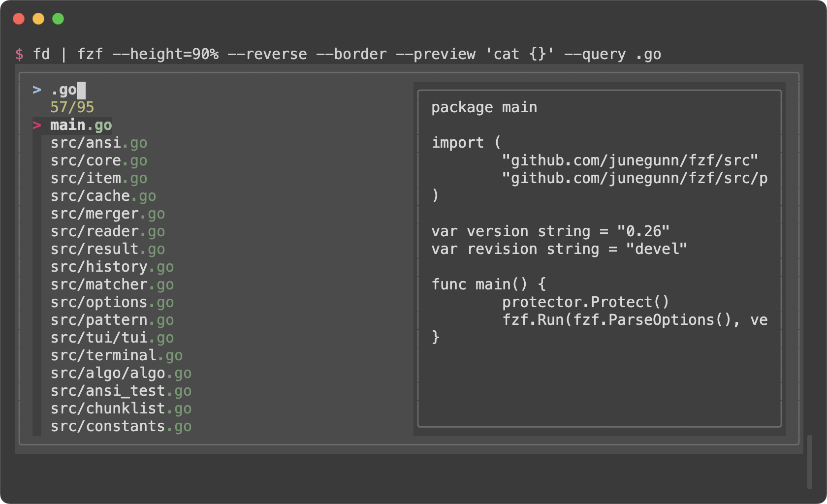Click the protector.Protect() line in preview
This screenshot has width=827, height=504.
[x=586, y=303]
